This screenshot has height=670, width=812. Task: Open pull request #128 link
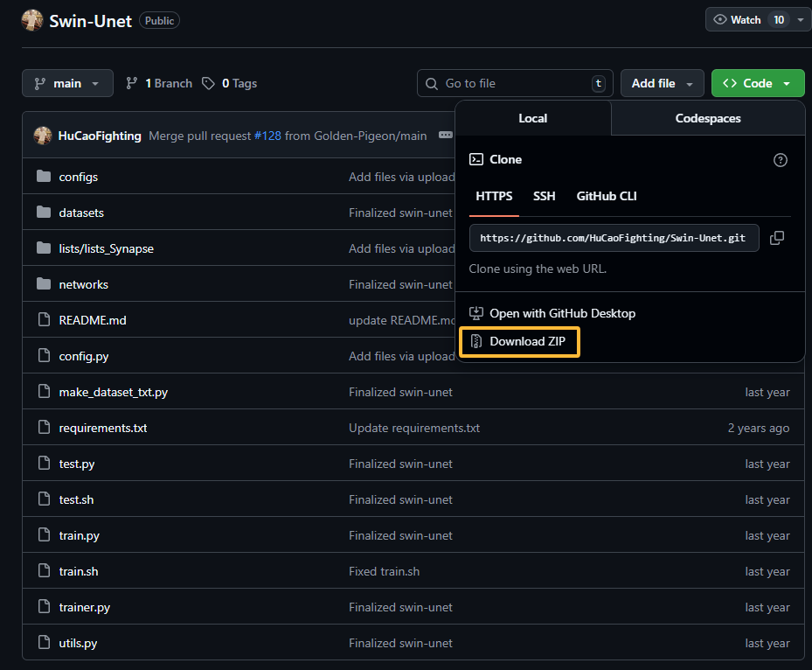pos(267,136)
